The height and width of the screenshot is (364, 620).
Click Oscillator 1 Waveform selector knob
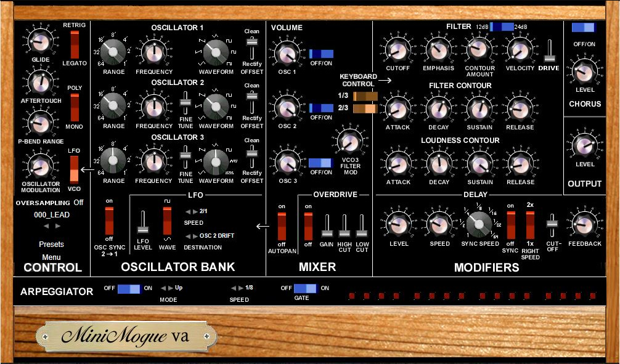point(216,52)
